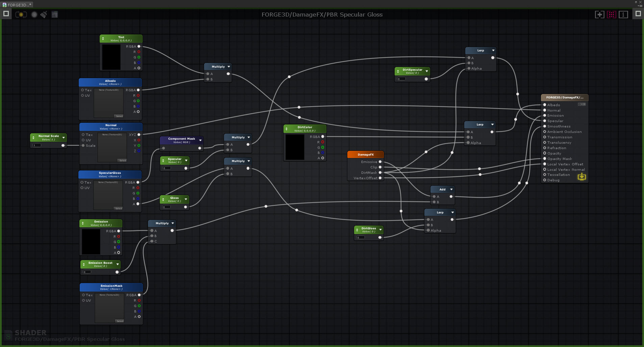Click UV input port on SpecularGloss node
The width and height of the screenshot is (644, 347).
tap(82, 188)
